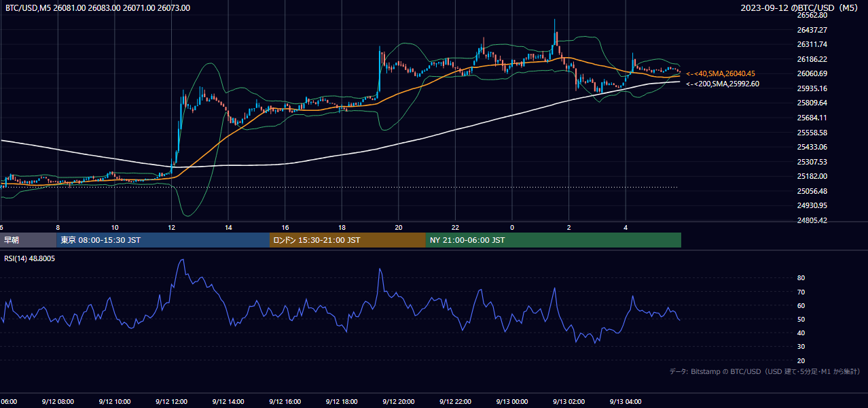The image size is (868, 408).
Task: Click the 9/12 14:00 time axis label
Action: [228, 402]
